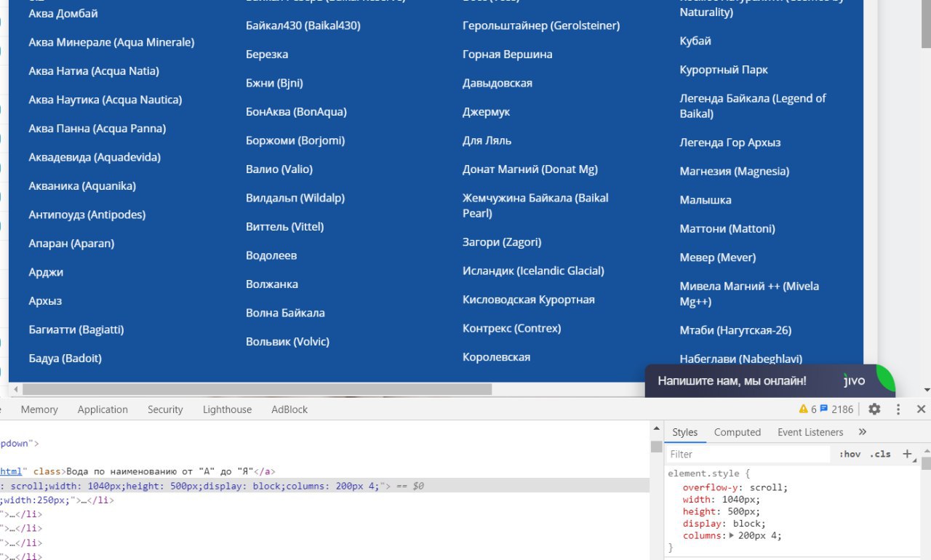
Task: Select the Контрекс (Contrex) link
Action: (x=512, y=328)
